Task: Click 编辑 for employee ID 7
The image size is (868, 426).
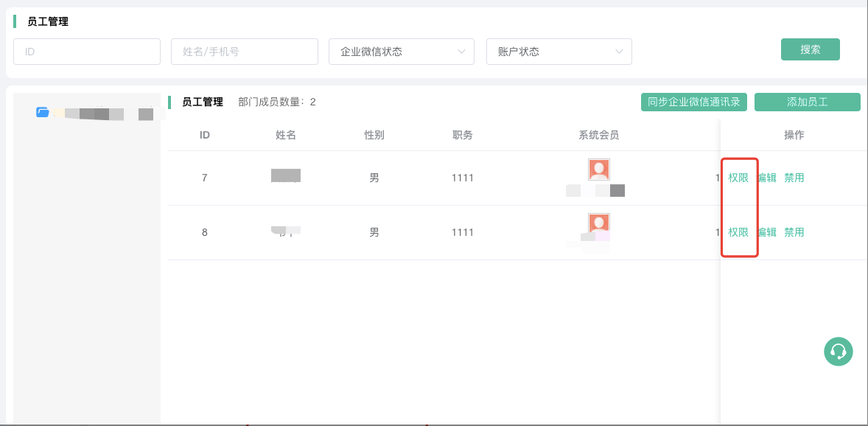Action: click(767, 178)
